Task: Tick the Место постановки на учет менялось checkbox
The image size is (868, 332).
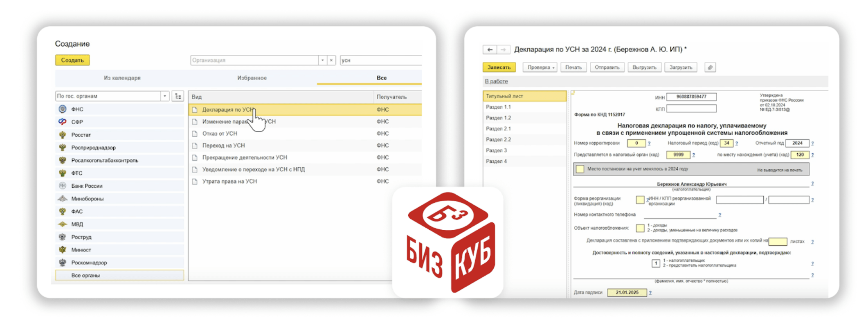Action: (580, 169)
